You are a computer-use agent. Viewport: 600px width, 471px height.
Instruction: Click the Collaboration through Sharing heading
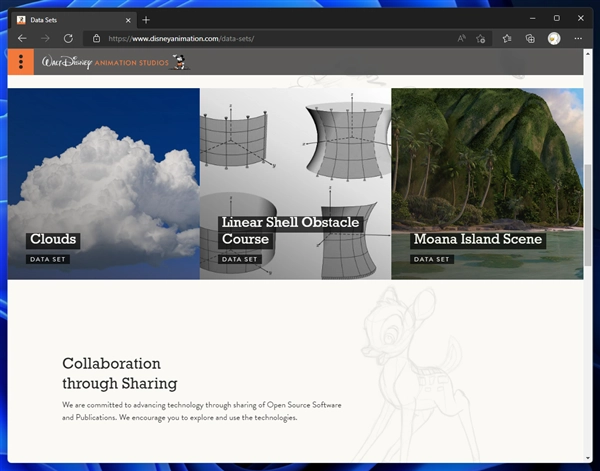click(120, 373)
